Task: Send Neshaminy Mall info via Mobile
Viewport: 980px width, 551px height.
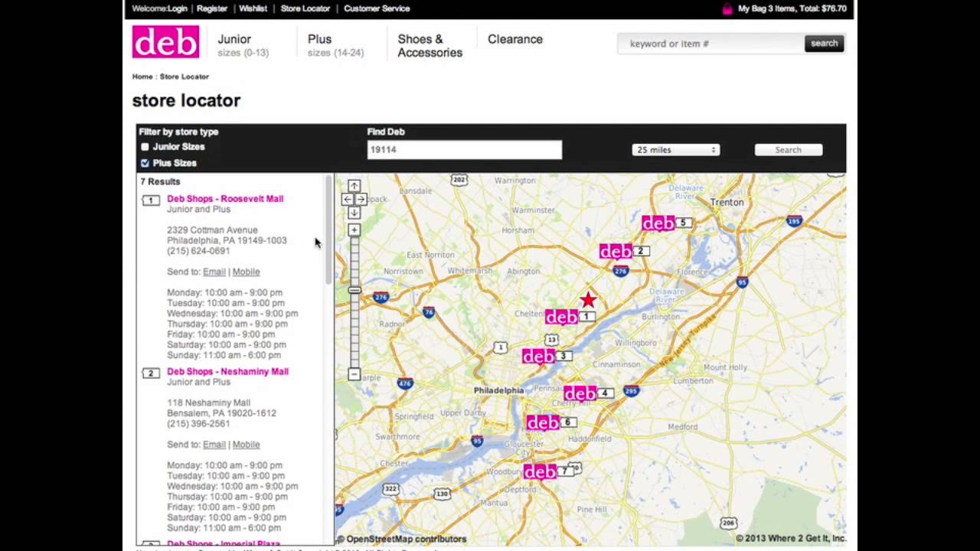Action: (x=246, y=445)
